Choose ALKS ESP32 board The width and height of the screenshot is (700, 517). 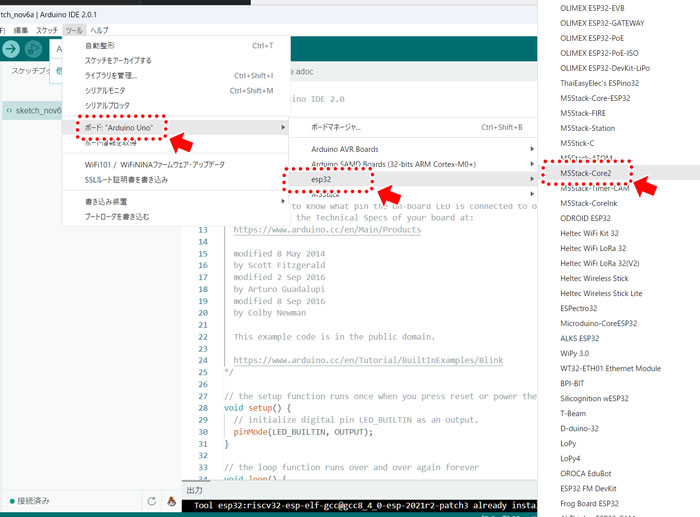(579, 338)
